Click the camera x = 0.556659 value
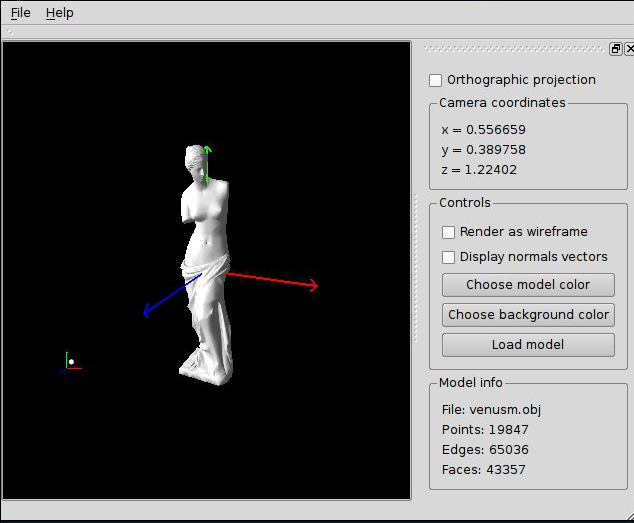 pos(483,130)
